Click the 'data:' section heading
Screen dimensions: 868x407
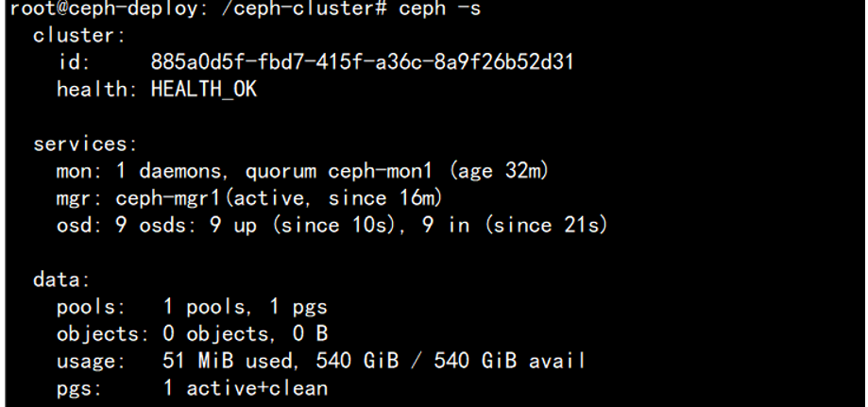[61, 280]
